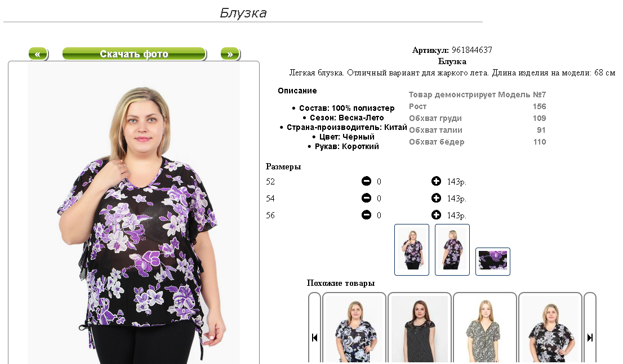The height and width of the screenshot is (364, 623).
Task: Click minus icon for size 54
Action: (366, 198)
